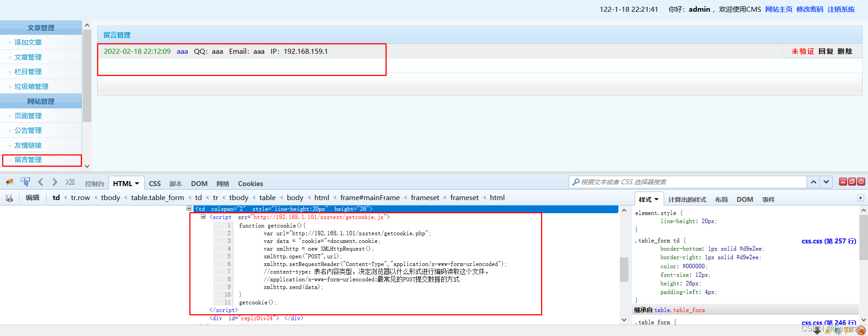Click 回复 to reply to the message
Image resolution: width=868 pixels, height=336 pixels.
coord(826,51)
